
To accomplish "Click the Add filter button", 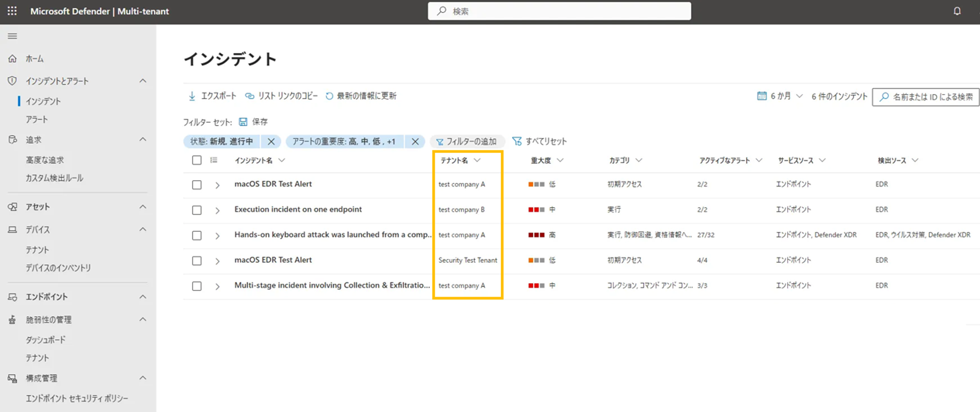I will (x=467, y=142).
